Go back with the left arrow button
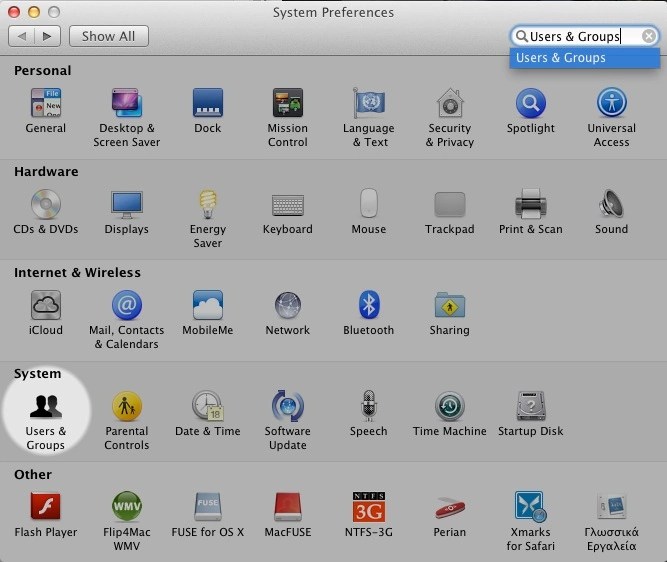 pos(21,36)
